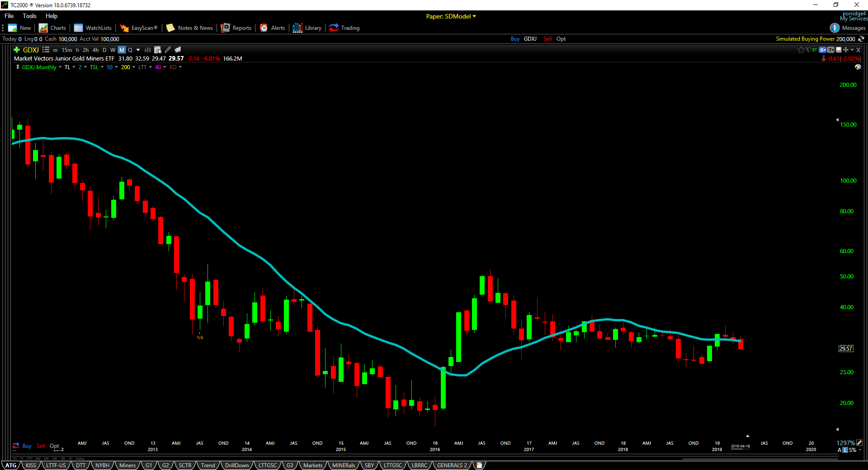Screen dimensions: 868x470
Task: Click the chart template folder icon
Action: click(x=178, y=50)
